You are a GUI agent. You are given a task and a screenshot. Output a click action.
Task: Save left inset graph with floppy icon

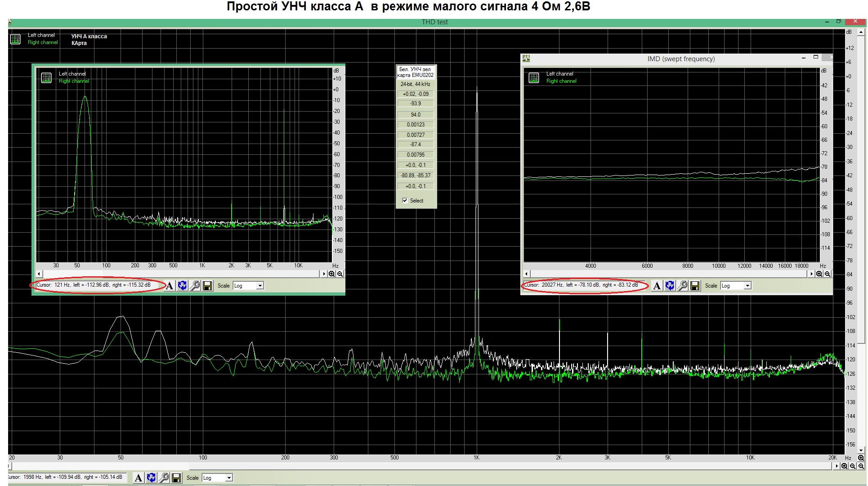[207, 286]
